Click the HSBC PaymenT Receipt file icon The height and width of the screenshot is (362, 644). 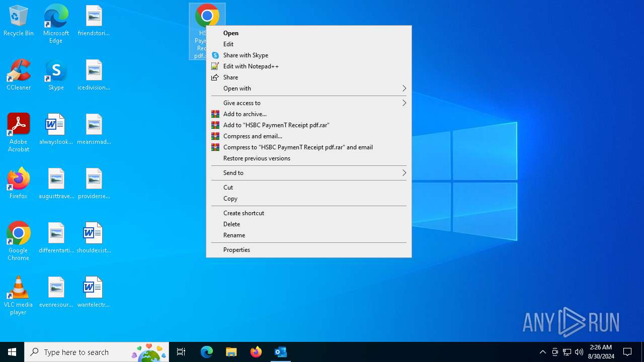click(x=207, y=15)
